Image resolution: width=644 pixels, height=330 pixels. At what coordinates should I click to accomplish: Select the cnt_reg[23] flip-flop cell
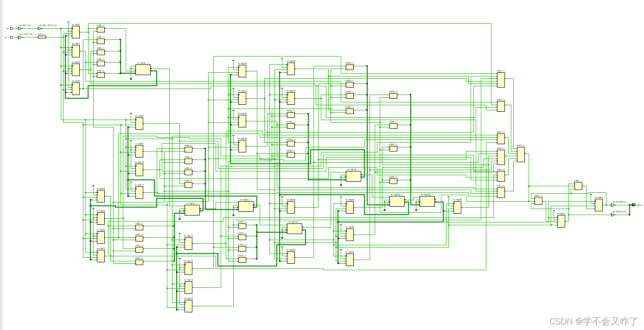291,257
